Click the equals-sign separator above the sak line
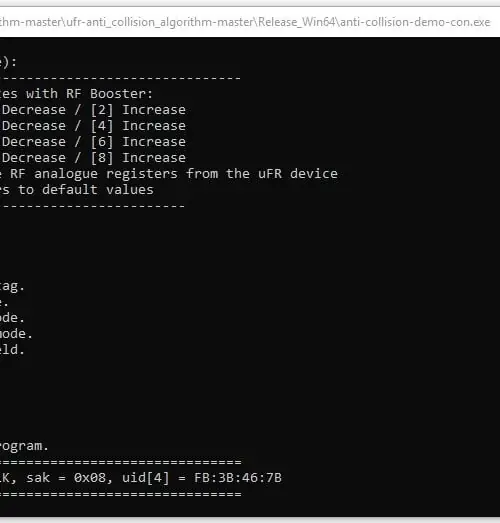 [x=120, y=462]
